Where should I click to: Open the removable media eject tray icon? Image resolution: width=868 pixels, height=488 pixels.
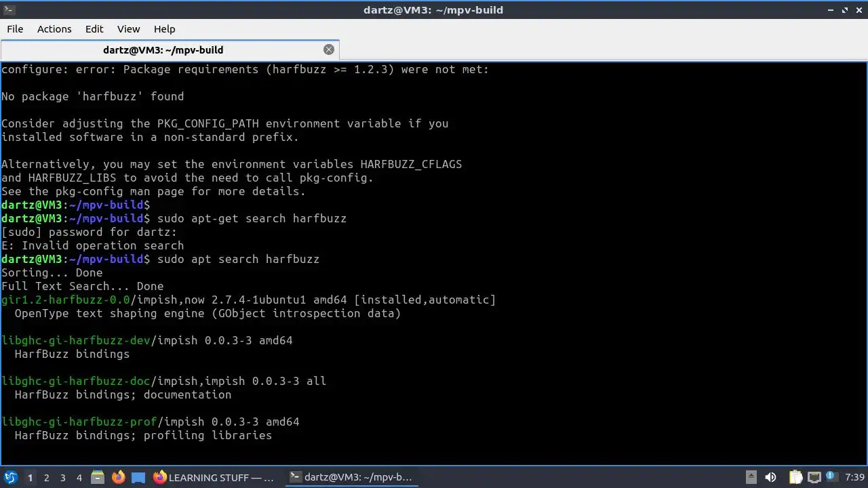(751, 477)
